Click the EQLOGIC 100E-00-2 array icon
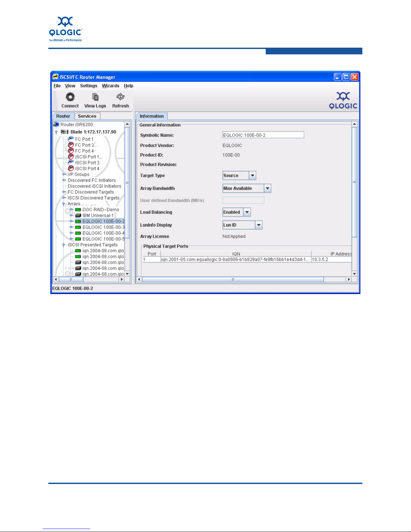 pos(78,222)
